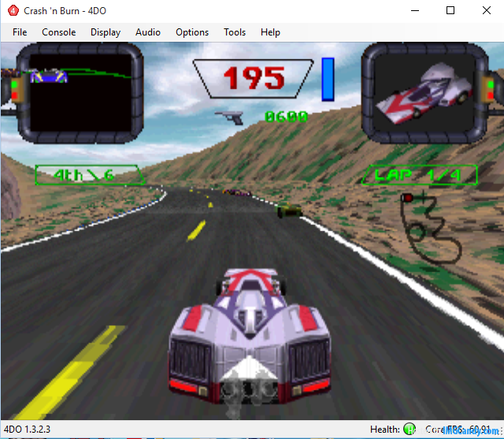Click the green Health indicator icon

click(x=409, y=429)
